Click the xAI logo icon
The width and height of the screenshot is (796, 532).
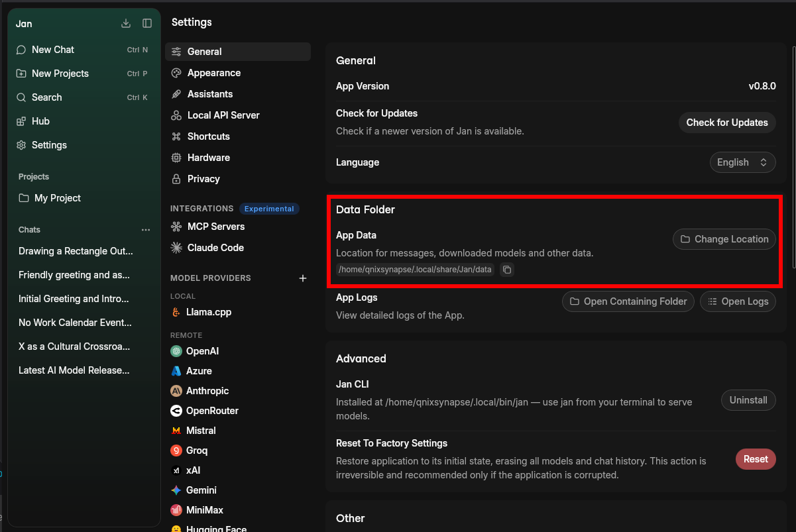tap(176, 470)
